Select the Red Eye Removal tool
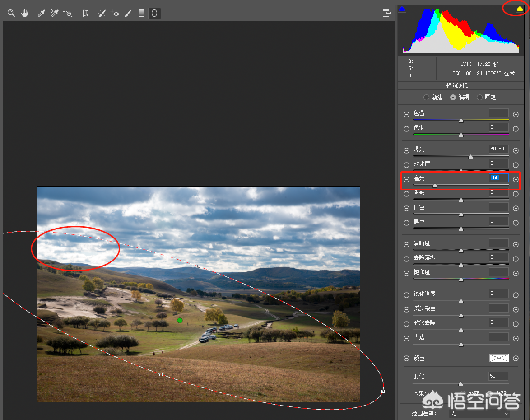This screenshot has height=420, width=530. click(115, 13)
